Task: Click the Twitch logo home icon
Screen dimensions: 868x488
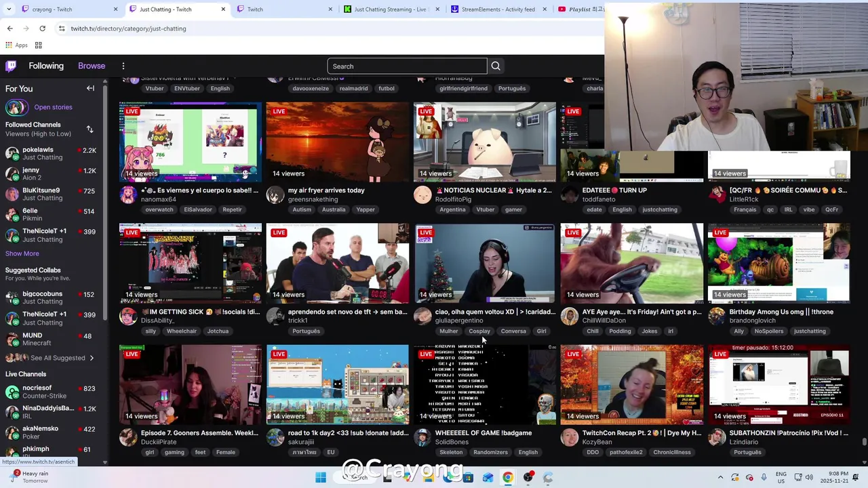Action: [11, 66]
